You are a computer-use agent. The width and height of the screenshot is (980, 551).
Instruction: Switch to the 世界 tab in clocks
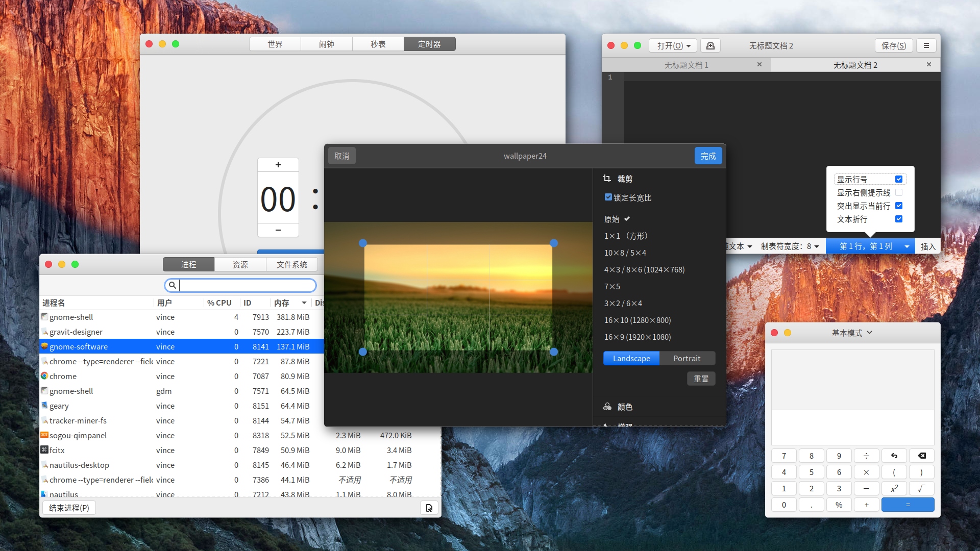275,44
